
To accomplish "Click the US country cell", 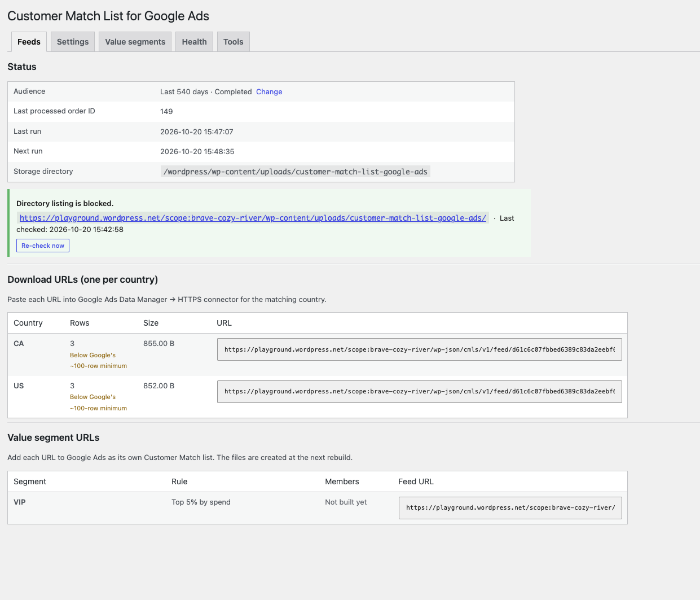I will click(x=19, y=386).
